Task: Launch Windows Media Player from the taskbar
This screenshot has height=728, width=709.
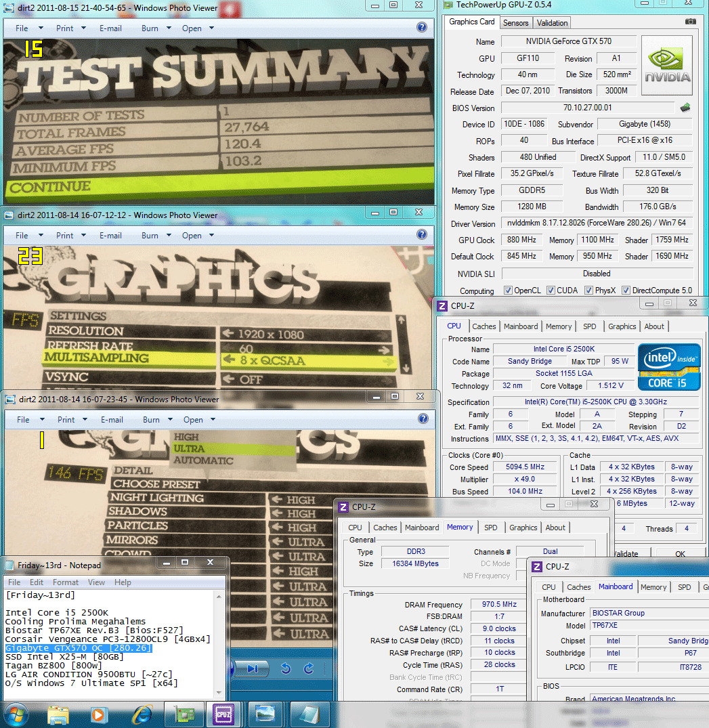Action: coord(98,715)
